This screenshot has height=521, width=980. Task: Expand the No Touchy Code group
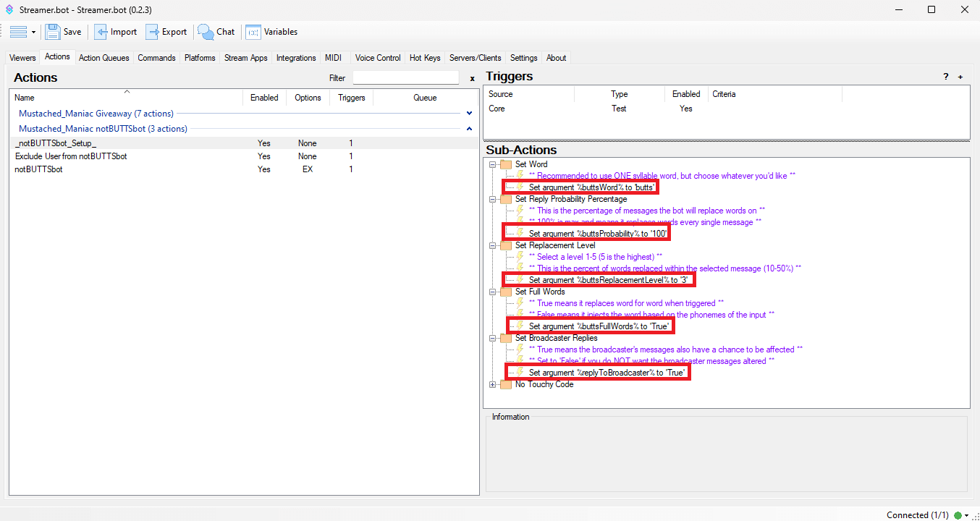click(493, 384)
